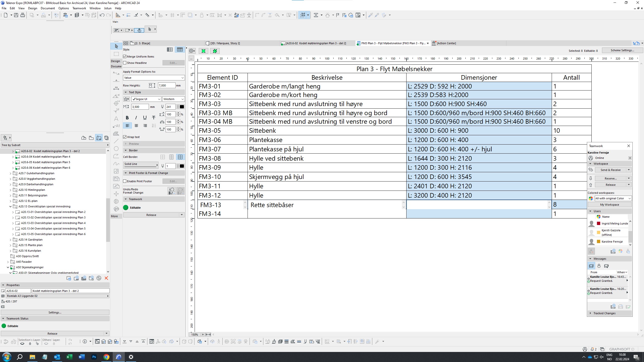The height and width of the screenshot is (362, 644).
Task: Click the black text pen color swatch
Action: click(182, 107)
